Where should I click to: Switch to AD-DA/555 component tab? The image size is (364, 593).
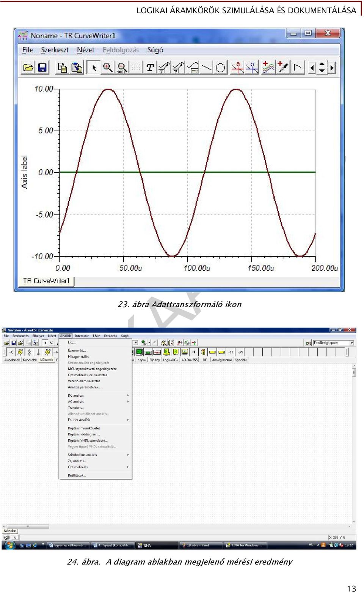click(190, 360)
